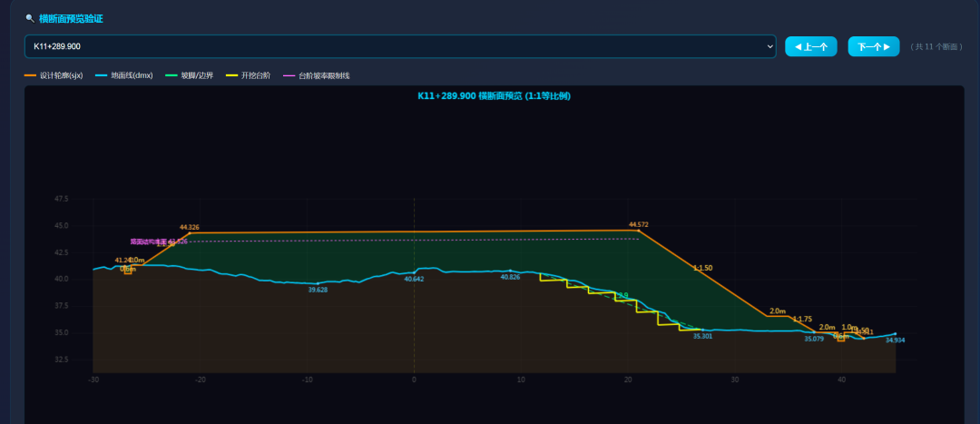Go to previous section with 上一个
The height and width of the screenshot is (424, 980).
tap(810, 46)
